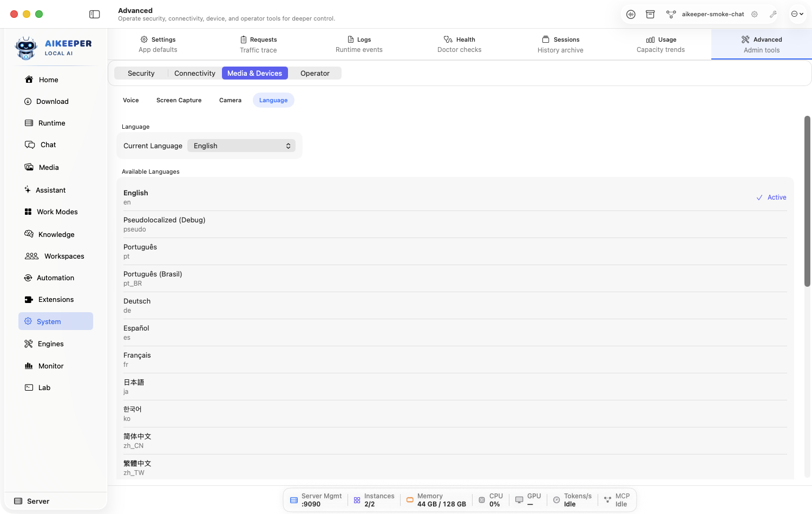Click the wrench icon in top toolbar
The height and width of the screenshot is (514, 812).
point(773,14)
